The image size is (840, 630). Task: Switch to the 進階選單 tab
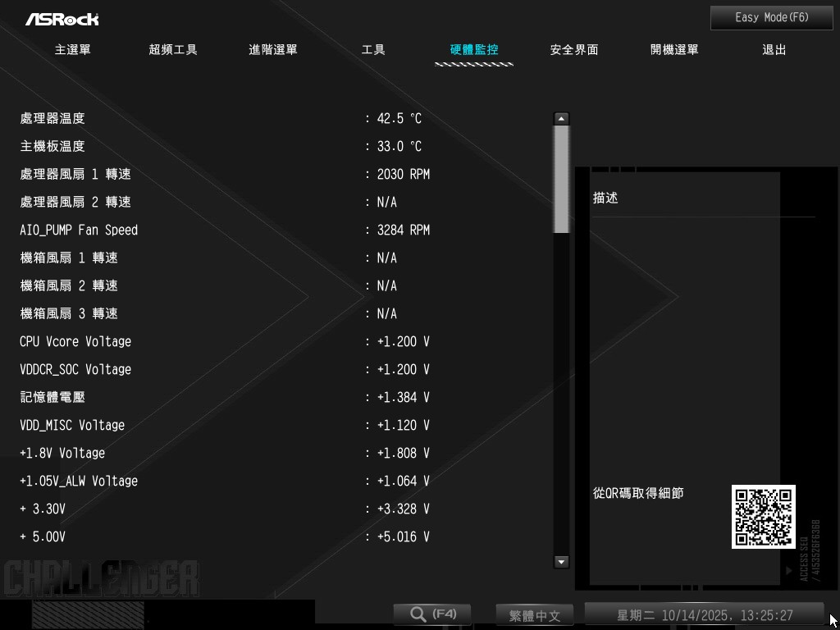(x=273, y=50)
